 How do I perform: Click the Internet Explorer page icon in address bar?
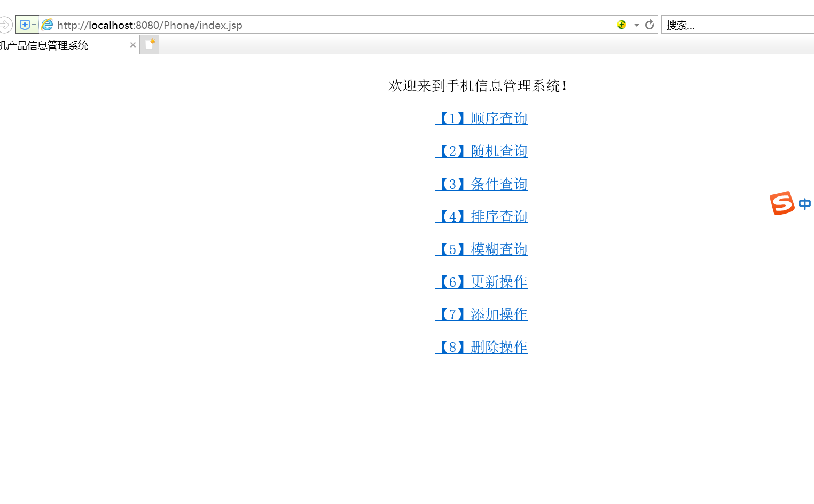pyautogui.click(x=47, y=24)
